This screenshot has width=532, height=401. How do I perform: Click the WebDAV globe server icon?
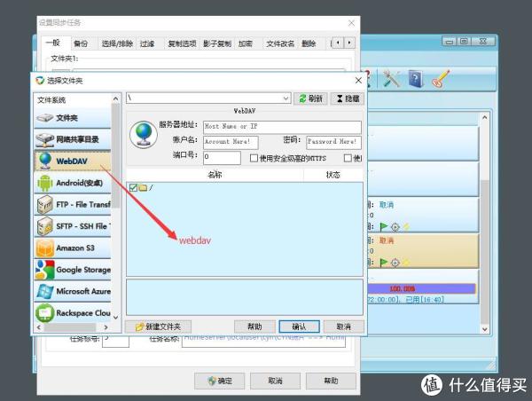pos(143,135)
